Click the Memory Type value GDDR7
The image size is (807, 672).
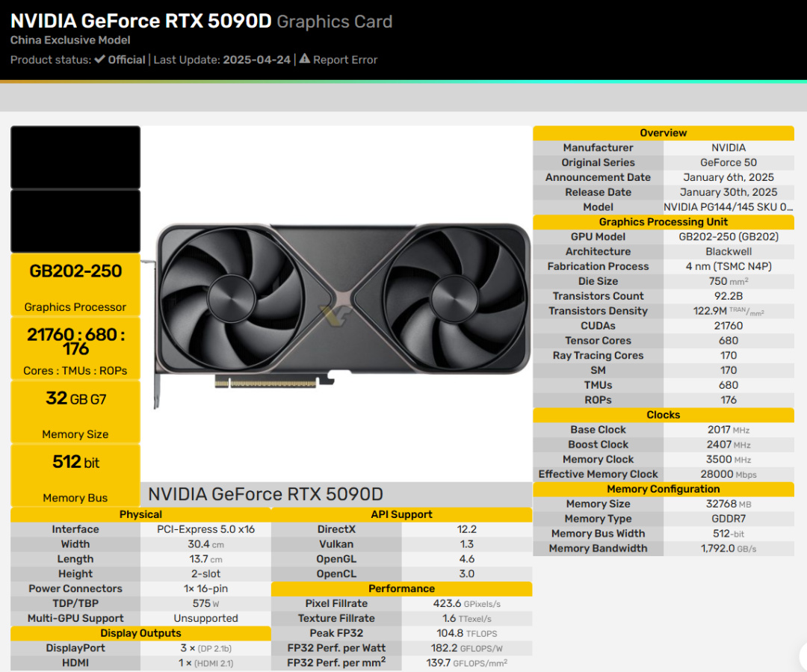tap(729, 519)
